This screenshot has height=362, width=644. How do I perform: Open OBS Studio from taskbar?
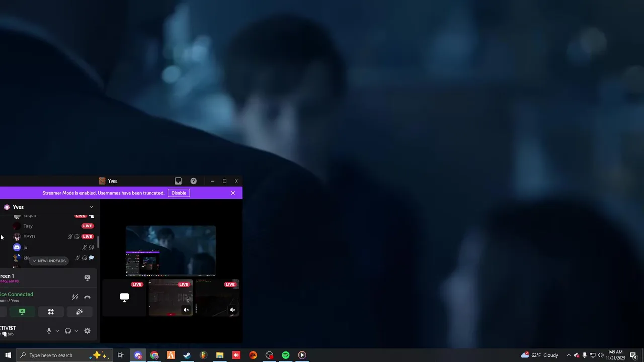pos(269,355)
